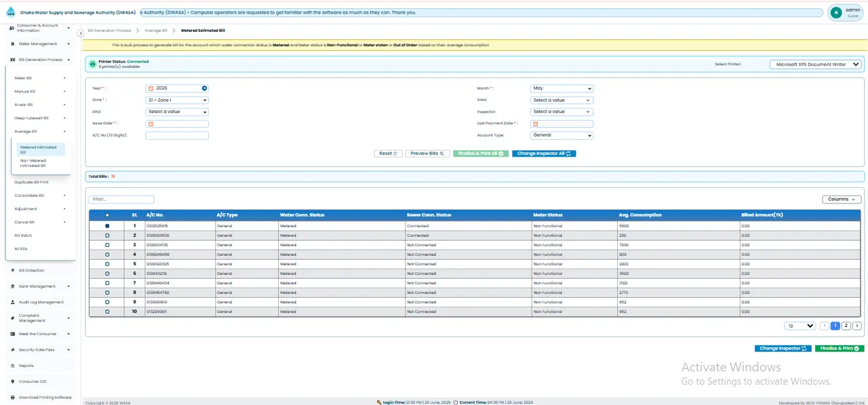Click the Consumer GIS location pin icon
Image resolution: width=868 pixels, height=405 pixels.
tap(12, 381)
